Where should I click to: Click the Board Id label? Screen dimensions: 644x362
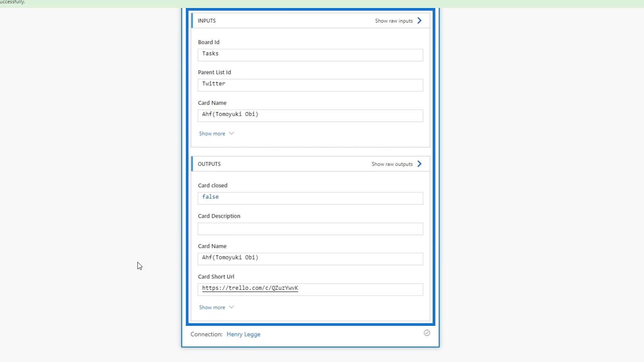[x=208, y=42]
